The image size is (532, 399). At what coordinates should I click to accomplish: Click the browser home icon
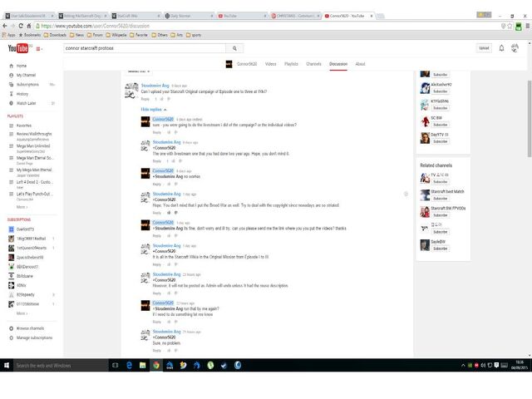point(29,26)
